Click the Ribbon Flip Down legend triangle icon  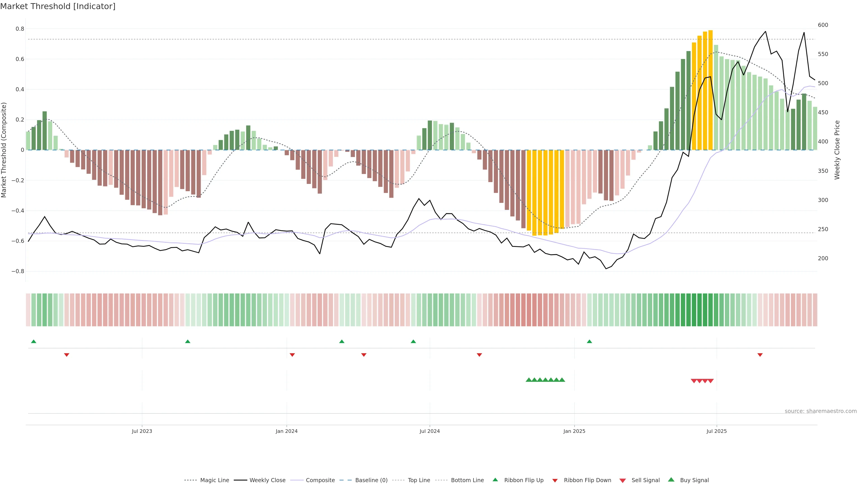pyautogui.click(x=555, y=481)
